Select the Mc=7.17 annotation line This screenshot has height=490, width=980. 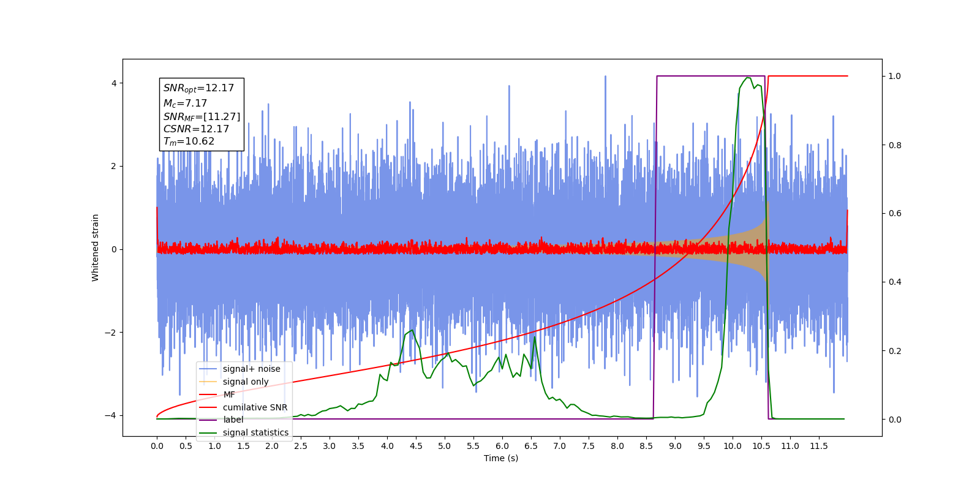pyautogui.click(x=185, y=103)
